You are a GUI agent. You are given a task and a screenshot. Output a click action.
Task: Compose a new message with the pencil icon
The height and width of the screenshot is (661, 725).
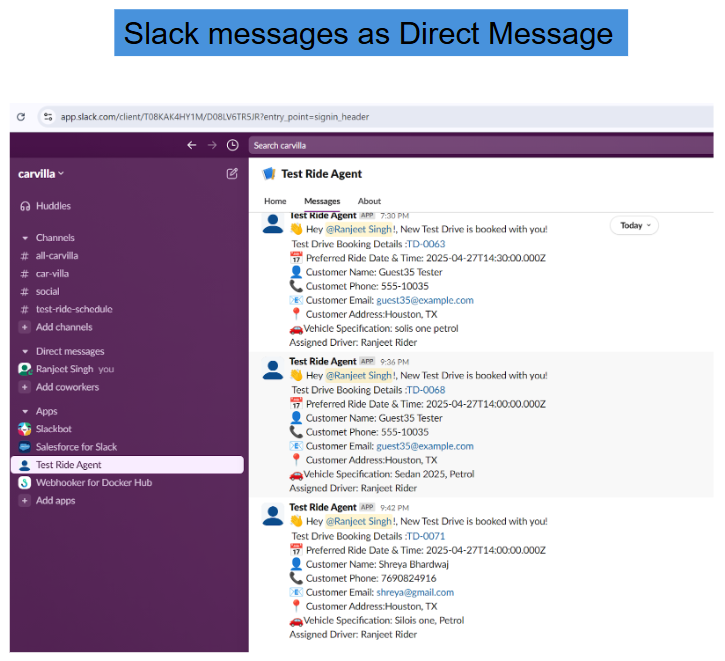pyautogui.click(x=232, y=174)
